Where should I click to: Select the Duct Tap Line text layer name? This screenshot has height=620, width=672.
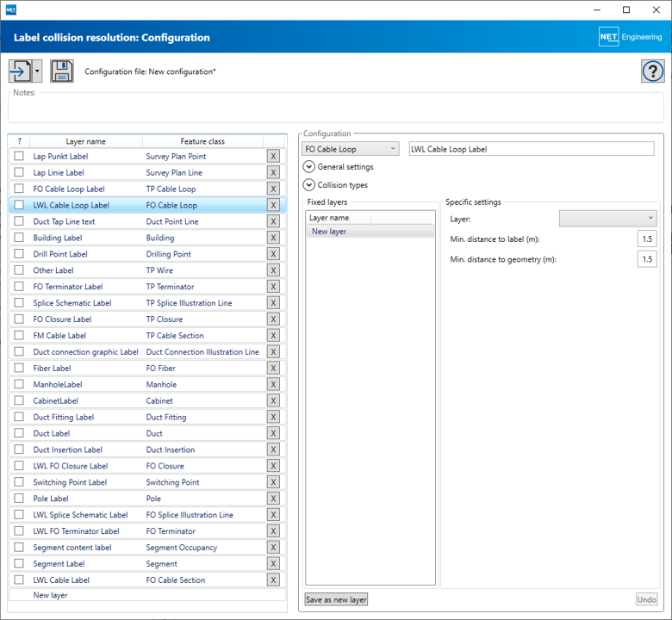point(64,221)
